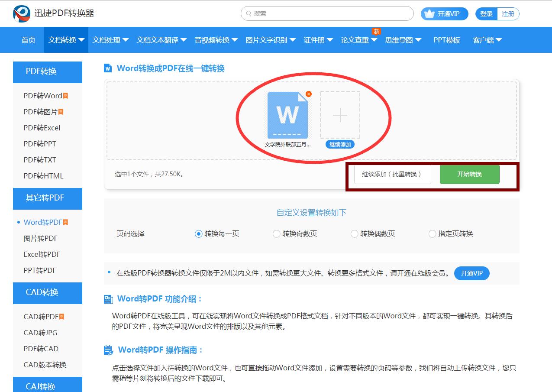This screenshot has height=392, width=552.
Task: Click the blue W icon beside the page title
Action: (108, 68)
